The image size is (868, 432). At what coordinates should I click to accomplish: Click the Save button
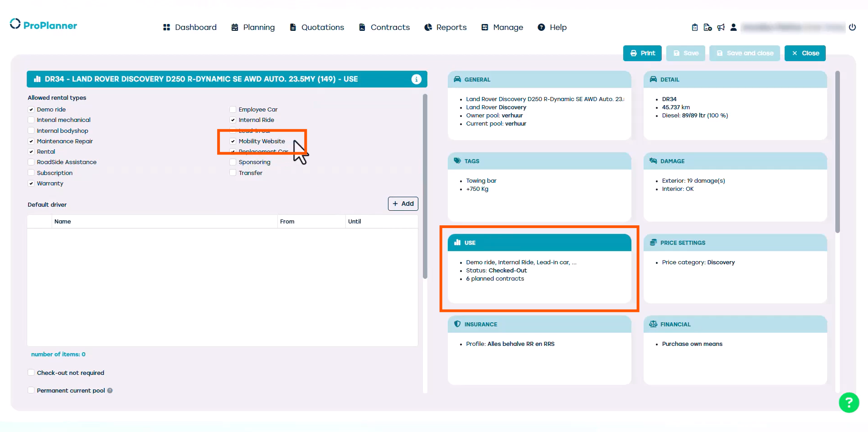[x=686, y=53]
